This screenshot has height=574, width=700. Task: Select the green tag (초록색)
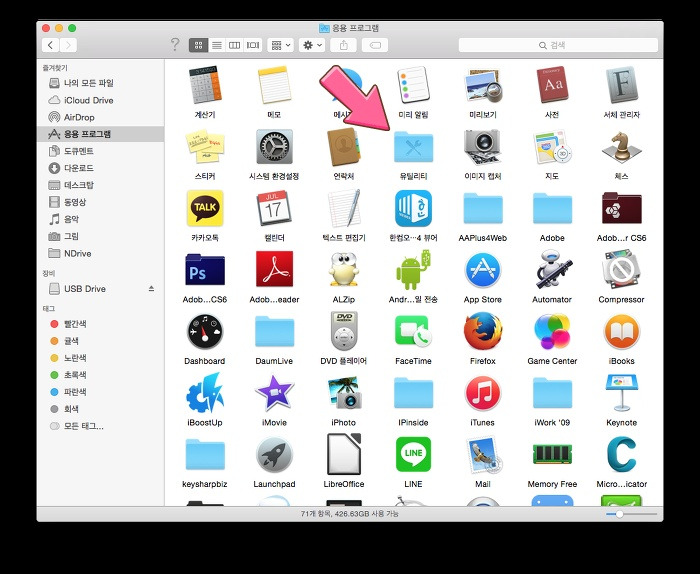click(100, 375)
